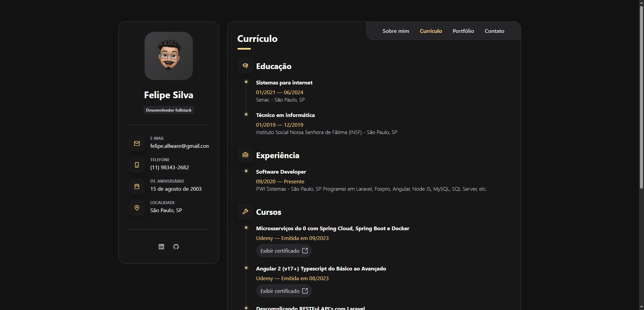Click the São Paulo, SP locality value
The image size is (644, 310).
166,210
